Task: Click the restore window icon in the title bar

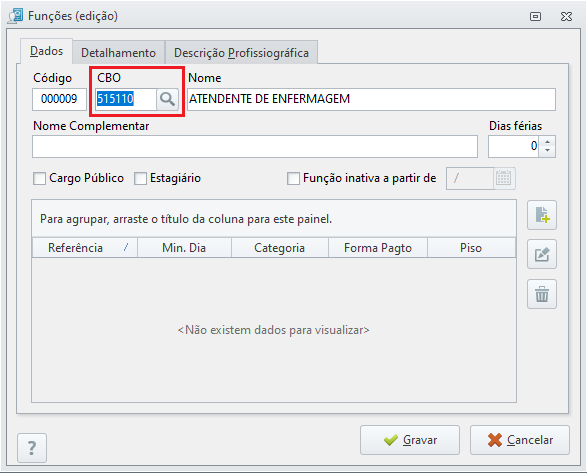Action: [x=535, y=16]
